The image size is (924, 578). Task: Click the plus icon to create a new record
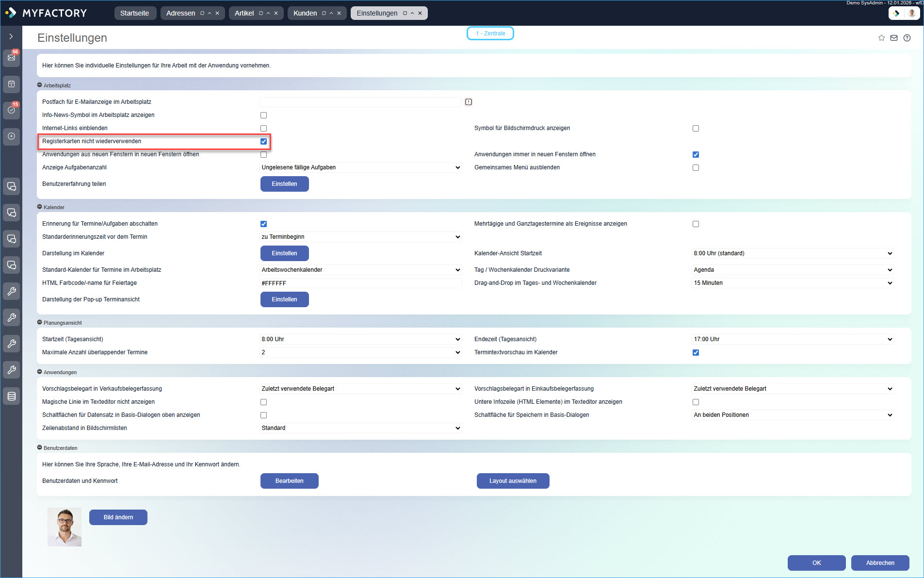click(x=11, y=136)
